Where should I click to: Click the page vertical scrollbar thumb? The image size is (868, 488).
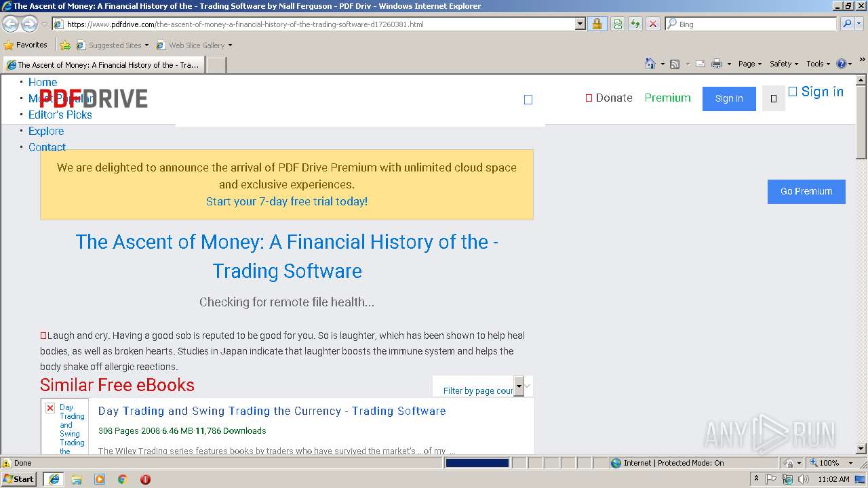[861, 122]
